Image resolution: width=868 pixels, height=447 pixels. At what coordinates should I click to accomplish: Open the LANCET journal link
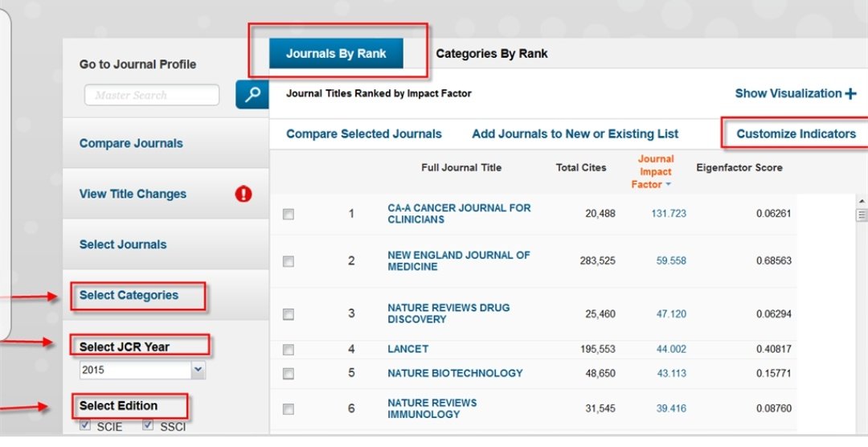click(408, 350)
